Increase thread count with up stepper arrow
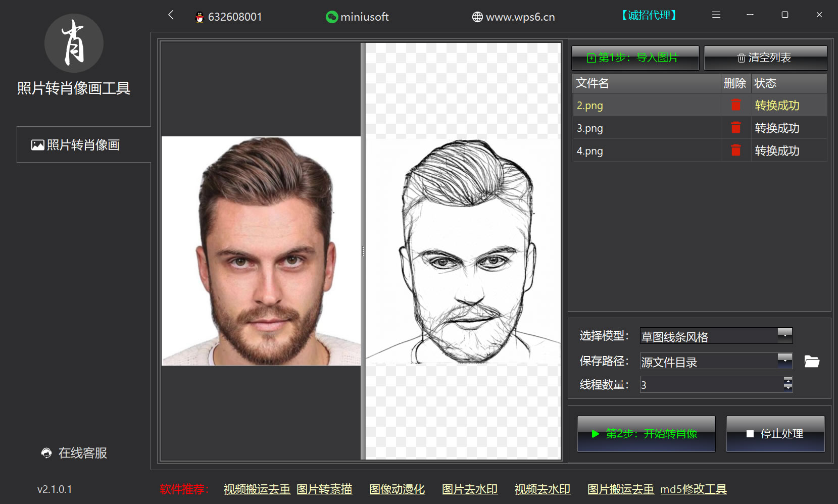The width and height of the screenshot is (838, 504). [x=787, y=380]
